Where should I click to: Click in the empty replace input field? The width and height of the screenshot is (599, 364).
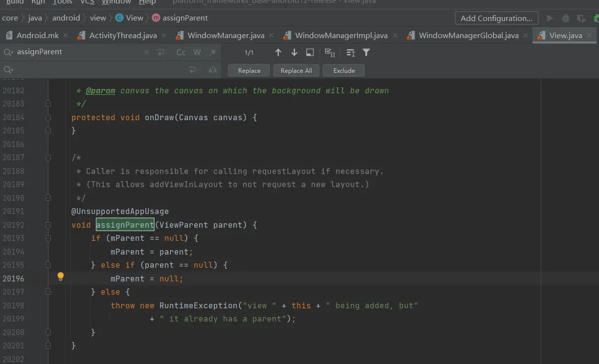coord(98,70)
